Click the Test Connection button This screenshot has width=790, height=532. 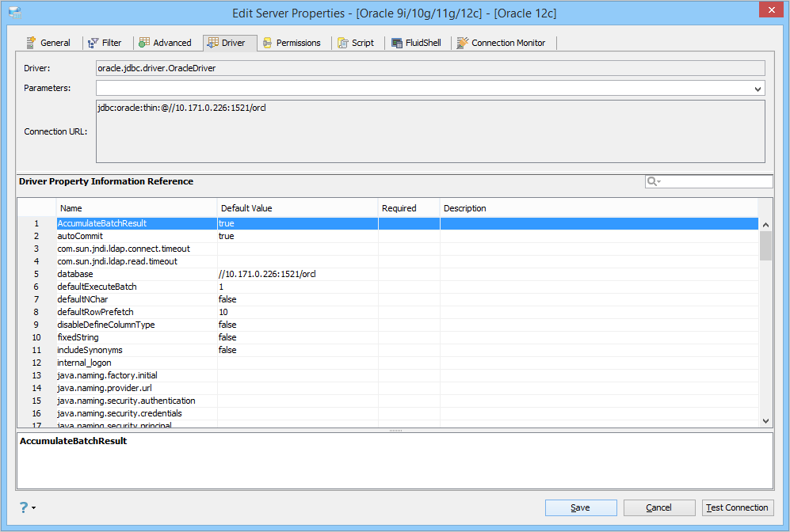coord(738,507)
